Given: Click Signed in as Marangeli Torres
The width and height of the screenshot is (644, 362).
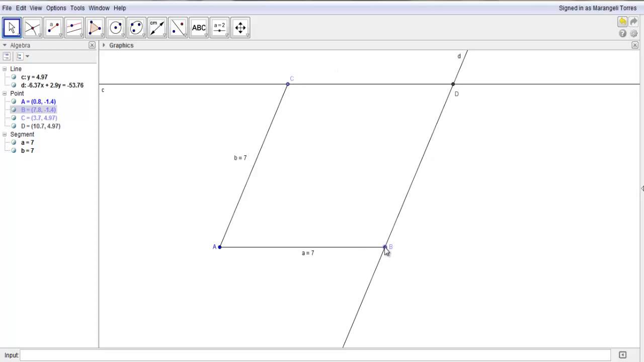Looking at the screenshot, I should point(598,8).
